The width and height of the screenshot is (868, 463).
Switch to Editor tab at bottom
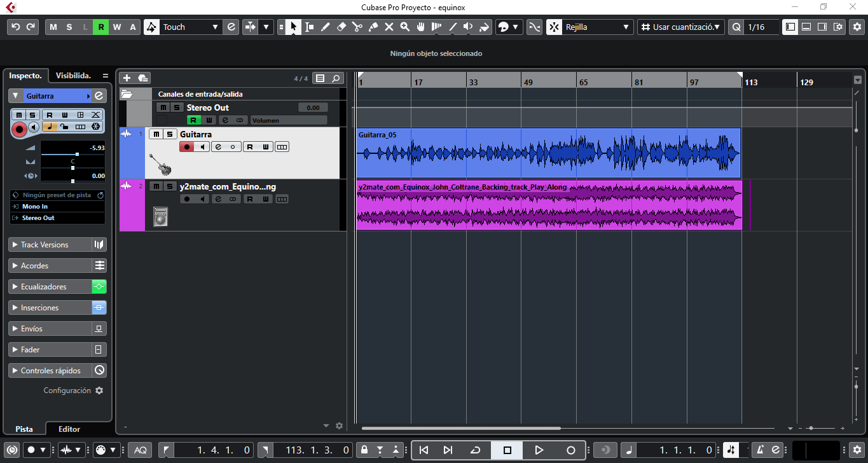click(x=69, y=429)
